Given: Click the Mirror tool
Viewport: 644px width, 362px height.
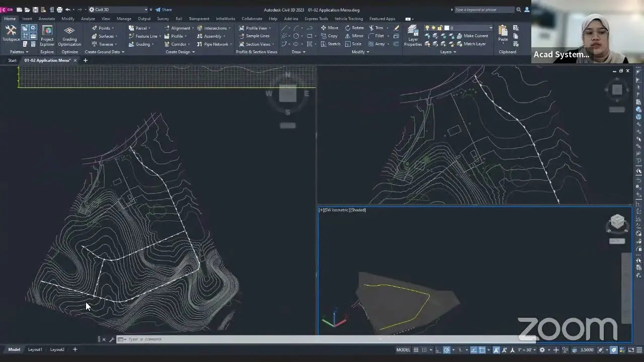Looking at the screenshot, I should click(x=354, y=36).
